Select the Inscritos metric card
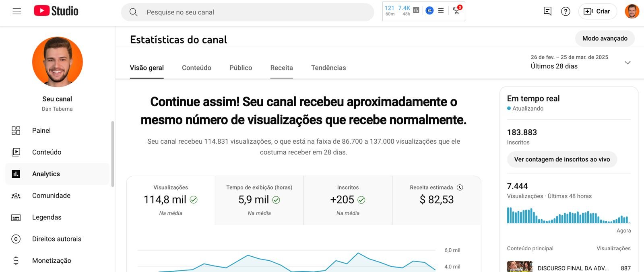Viewport: 644px width, 272px height. (348, 200)
